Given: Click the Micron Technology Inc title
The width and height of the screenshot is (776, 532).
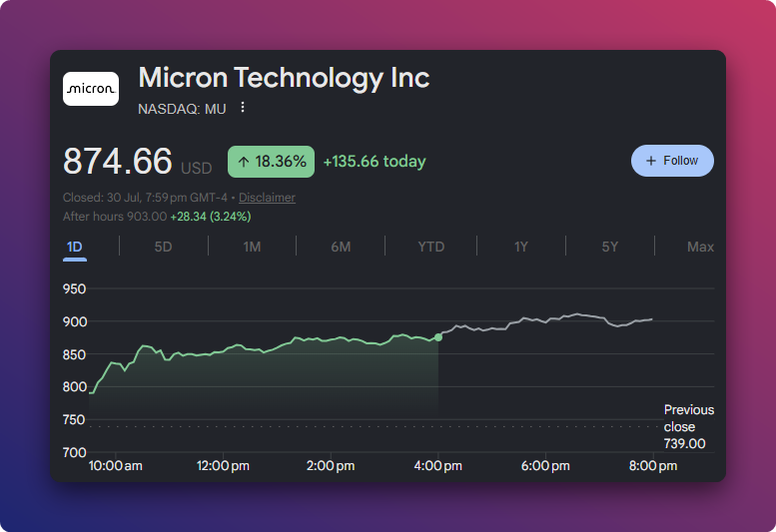Looking at the screenshot, I should click(x=284, y=78).
